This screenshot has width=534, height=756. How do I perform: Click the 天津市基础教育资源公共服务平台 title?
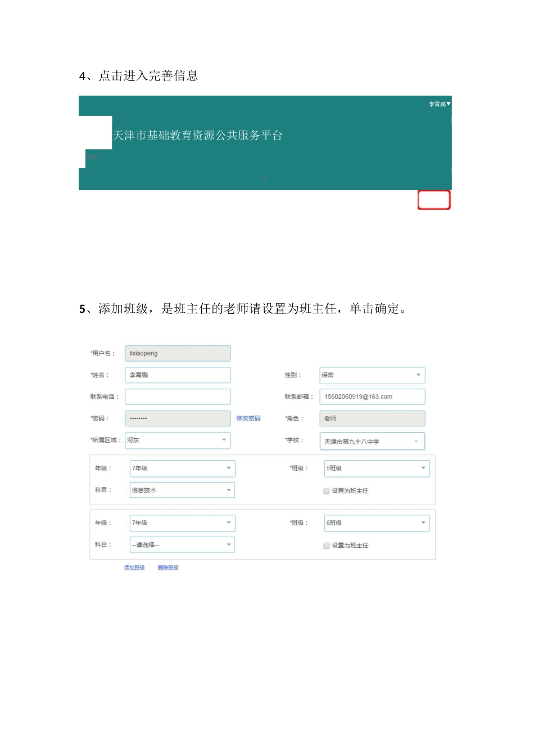point(198,136)
